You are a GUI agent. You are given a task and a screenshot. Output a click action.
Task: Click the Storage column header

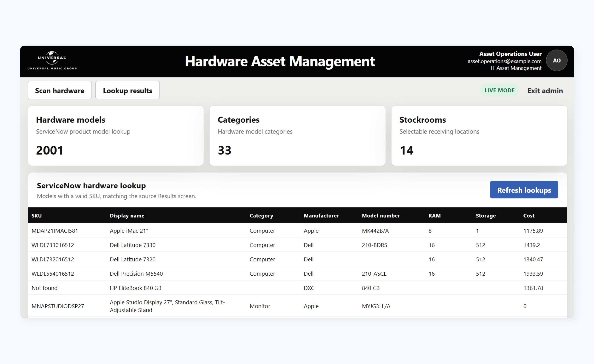coord(486,216)
